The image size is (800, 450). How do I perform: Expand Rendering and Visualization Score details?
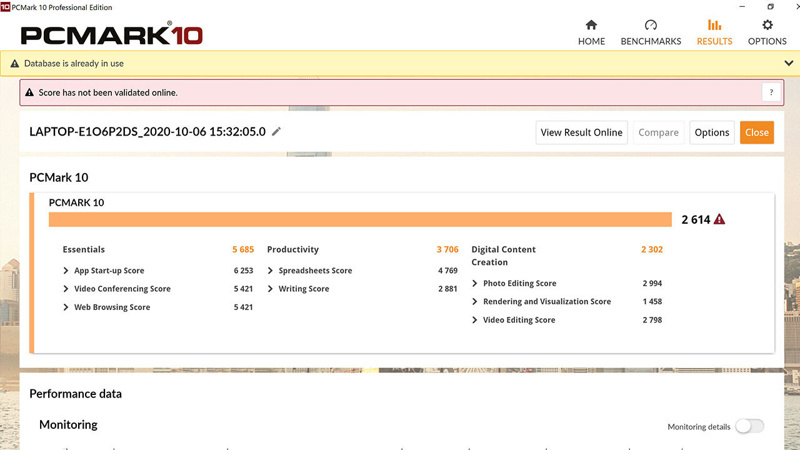(x=475, y=302)
